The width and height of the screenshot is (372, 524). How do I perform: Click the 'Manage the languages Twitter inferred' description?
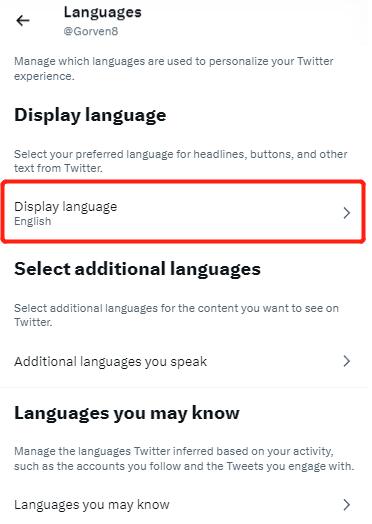(x=184, y=458)
